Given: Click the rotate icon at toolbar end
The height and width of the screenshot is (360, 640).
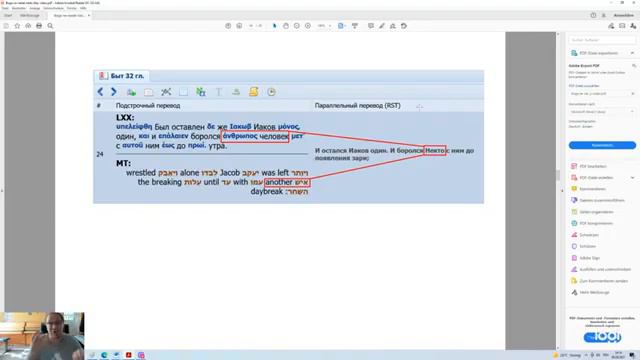Looking at the screenshot, I should pos(404,26).
